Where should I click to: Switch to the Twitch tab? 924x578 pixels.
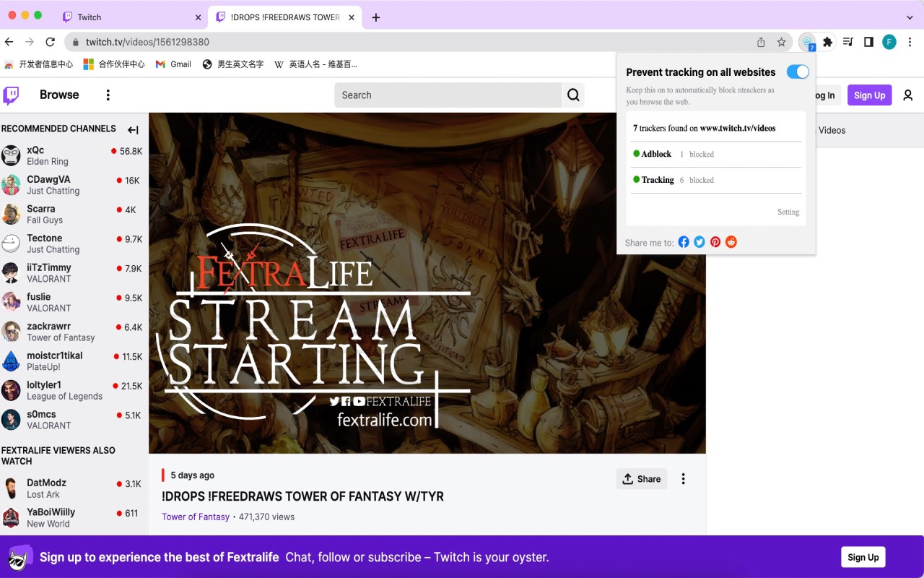click(131, 17)
